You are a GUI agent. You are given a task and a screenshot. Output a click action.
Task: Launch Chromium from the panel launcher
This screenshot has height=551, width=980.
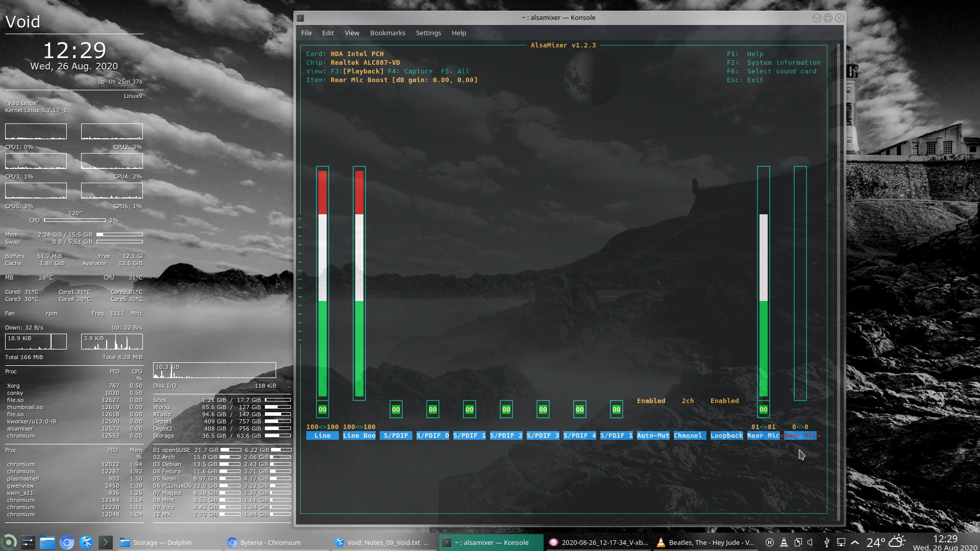point(67,542)
